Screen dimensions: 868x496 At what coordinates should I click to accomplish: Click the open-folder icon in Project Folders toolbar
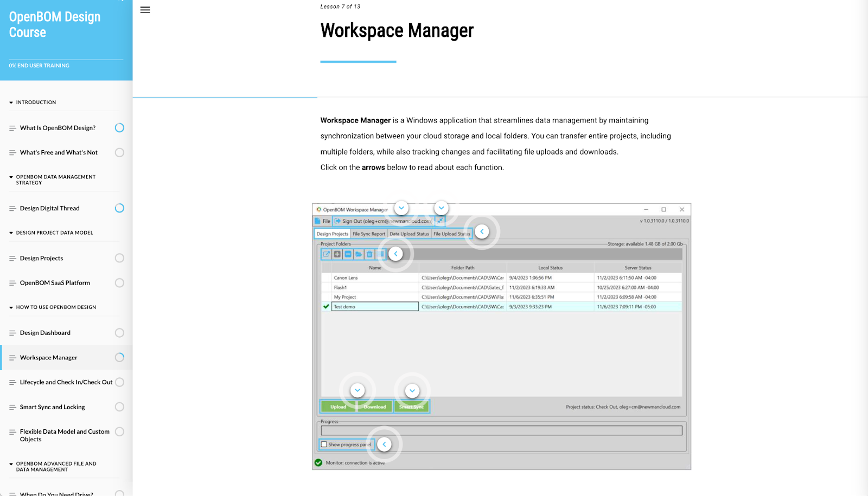tap(359, 254)
